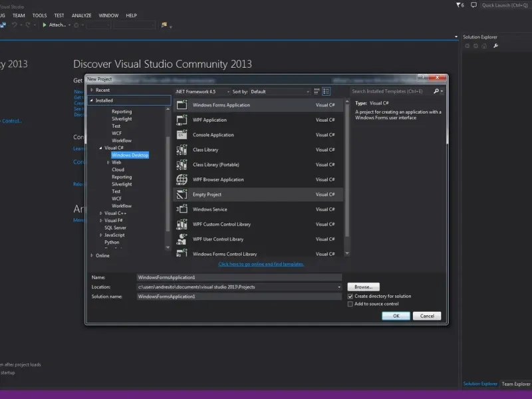Select Windows Desktop in template tree
Screen dimensions: 532x399
[130, 155]
